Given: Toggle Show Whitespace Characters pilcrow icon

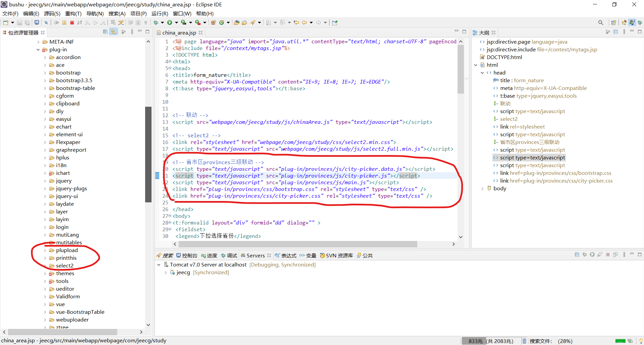Looking at the screenshot, I should 146,22.
